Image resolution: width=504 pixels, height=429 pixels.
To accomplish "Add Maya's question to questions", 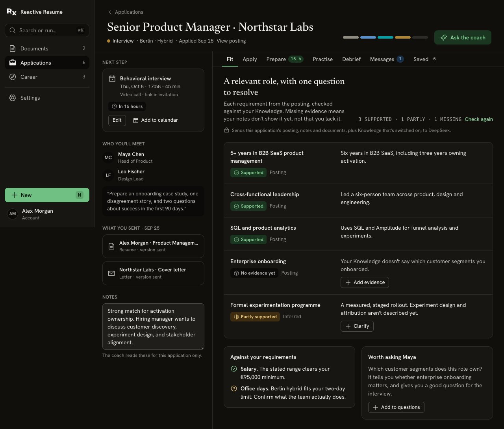I will coord(396,407).
